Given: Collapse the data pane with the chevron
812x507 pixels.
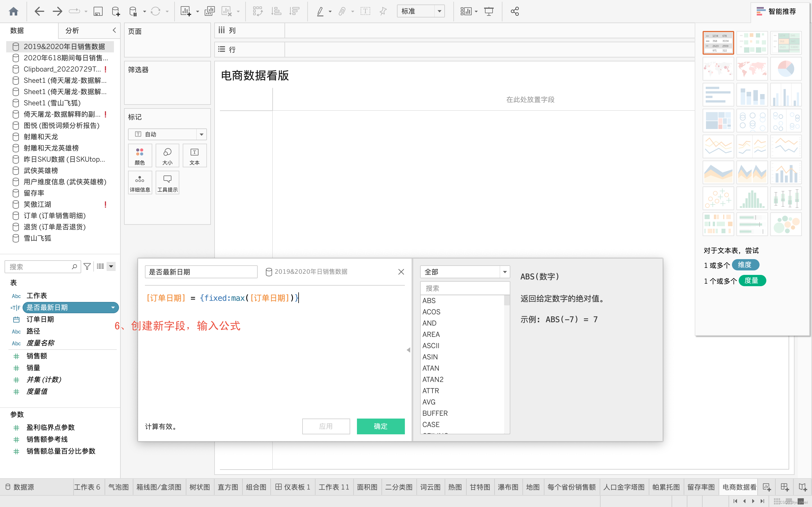Looking at the screenshot, I should 114,30.
